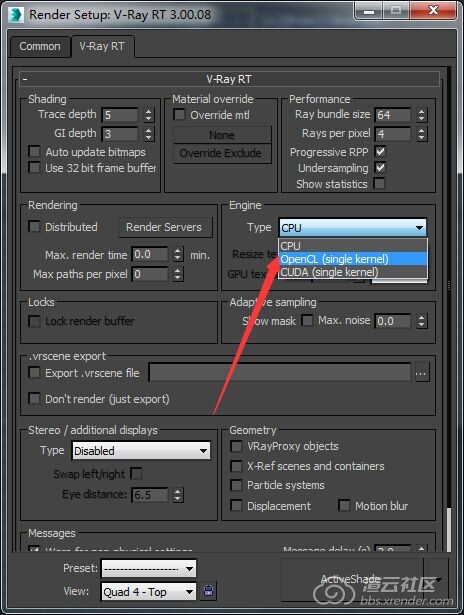Screen dimensions: 464x615
Task: Click the Max. render time input field
Action: tap(150, 255)
